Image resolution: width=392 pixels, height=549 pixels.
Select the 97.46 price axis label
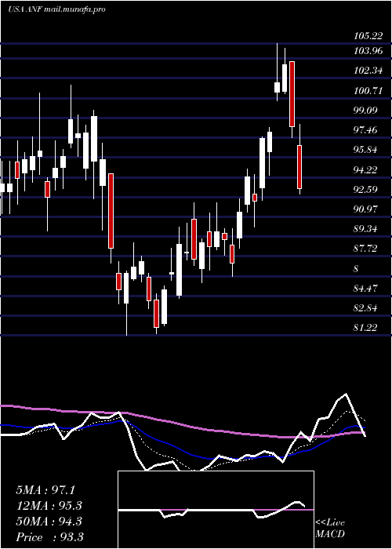[x=365, y=130]
